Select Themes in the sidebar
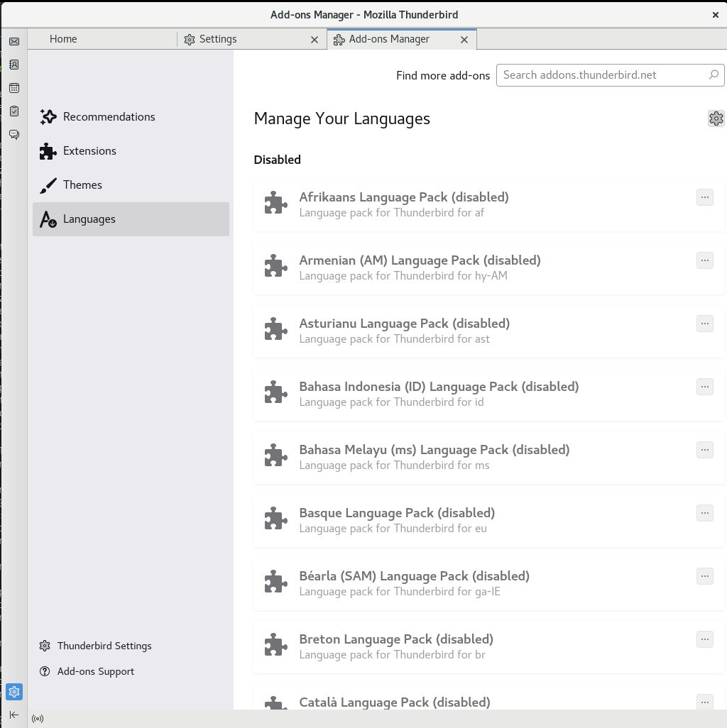The height and width of the screenshot is (728, 727). (82, 184)
